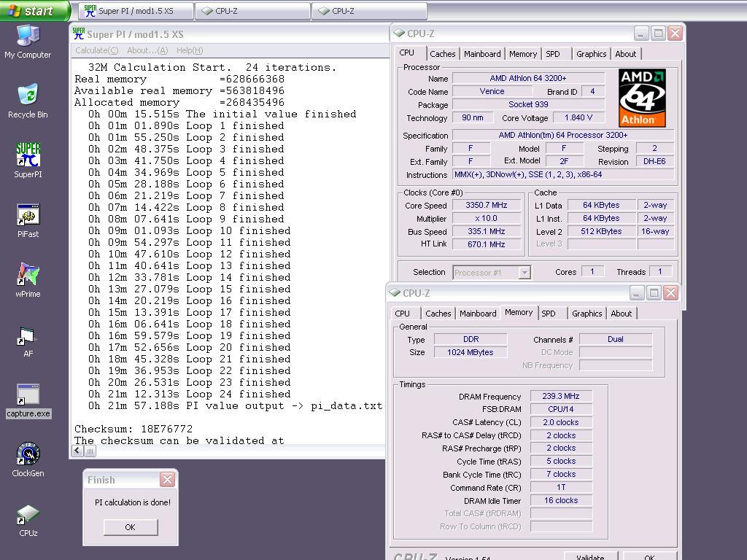Open the Help menu in Super PI
The height and width of the screenshot is (560, 747).
tap(190, 50)
